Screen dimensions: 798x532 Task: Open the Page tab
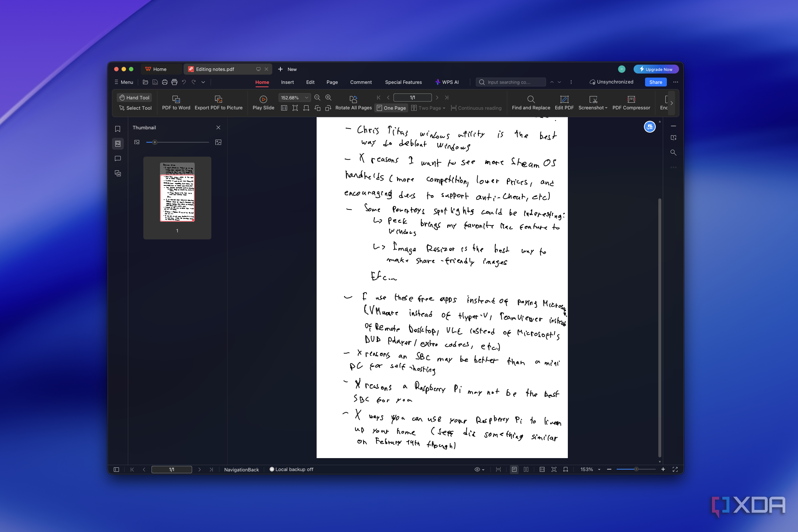coord(332,82)
